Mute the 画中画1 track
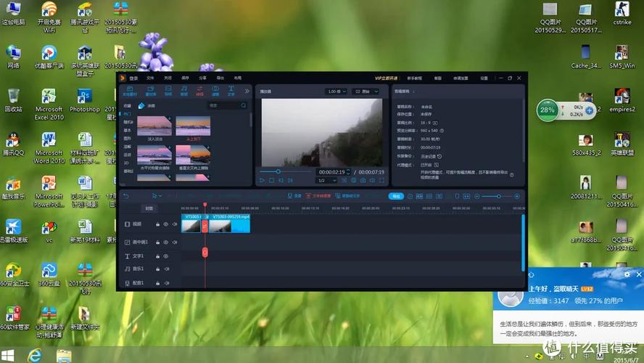This screenshot has width=644, height=363. coord(175,242)
